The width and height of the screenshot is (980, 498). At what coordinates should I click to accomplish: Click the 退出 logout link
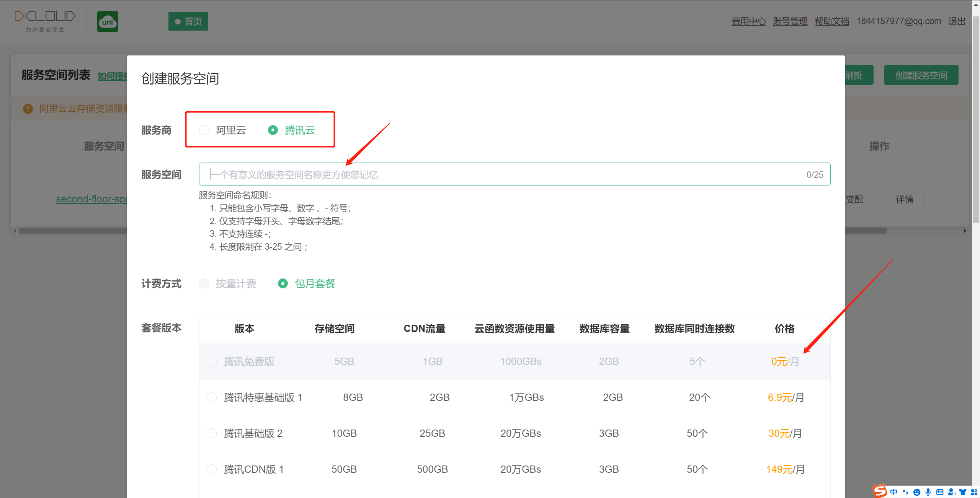coord(957,21)
